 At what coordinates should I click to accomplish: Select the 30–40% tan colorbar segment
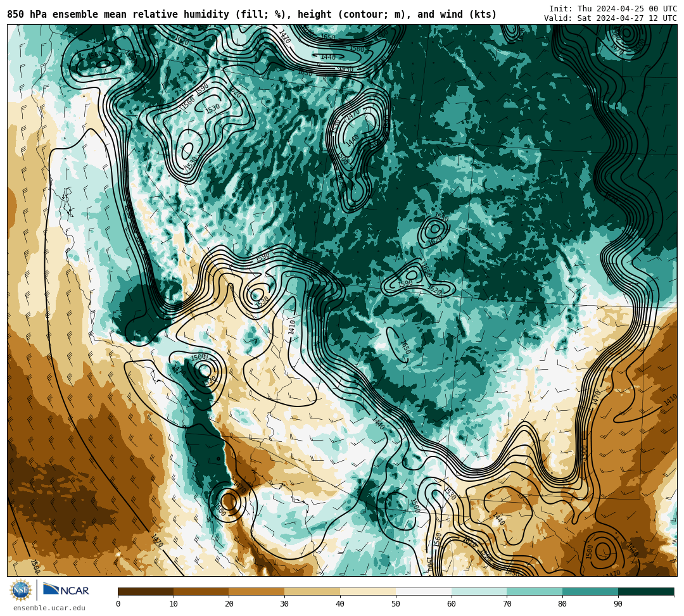pyautogui.click(x=312, y=591)
